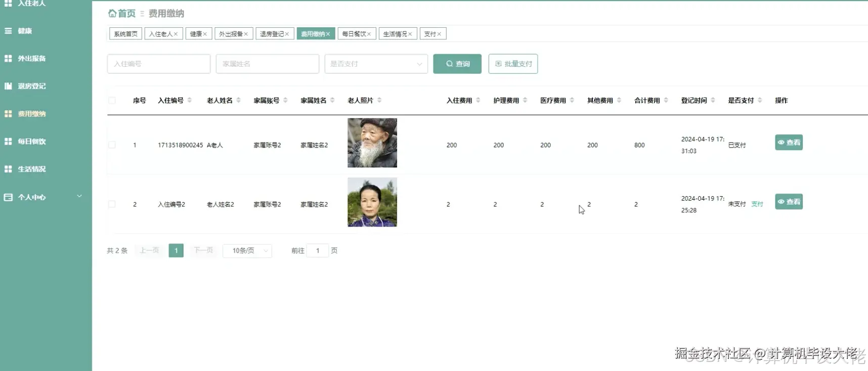Close the 入住老人 tab with its x

point(176,34)
